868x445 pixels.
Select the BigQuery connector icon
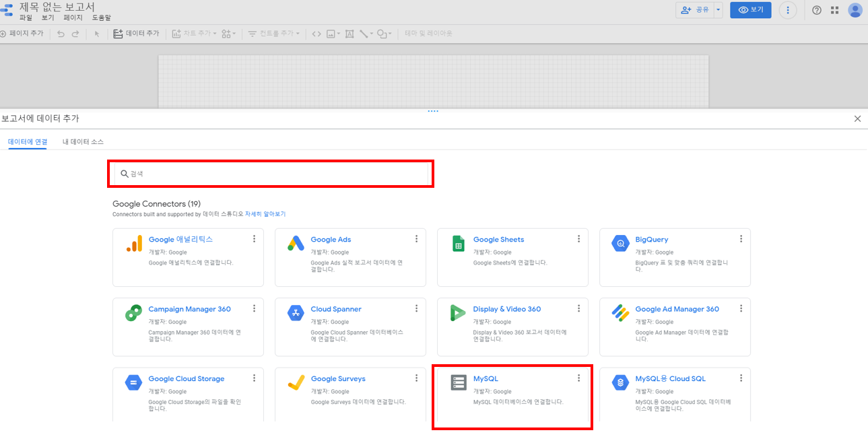[620, 244]
